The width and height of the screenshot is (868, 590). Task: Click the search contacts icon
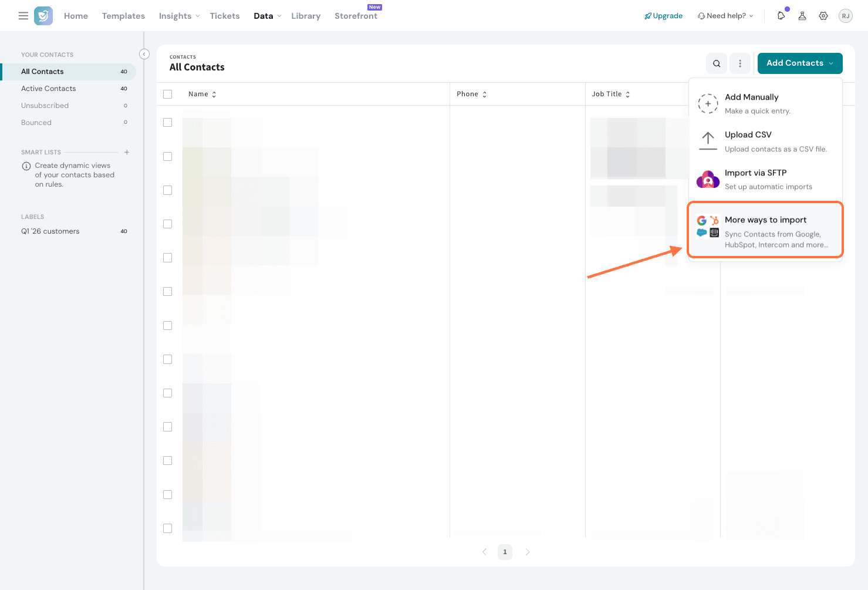717,63
